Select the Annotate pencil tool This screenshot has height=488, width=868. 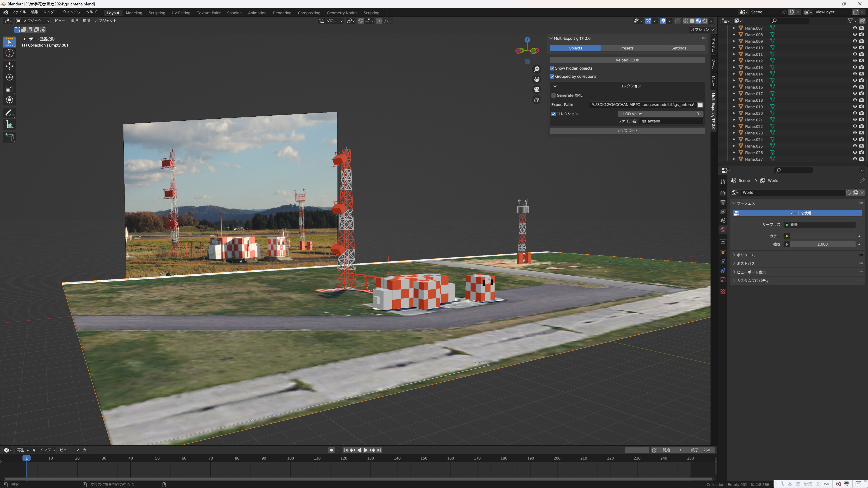coord(9,113)
